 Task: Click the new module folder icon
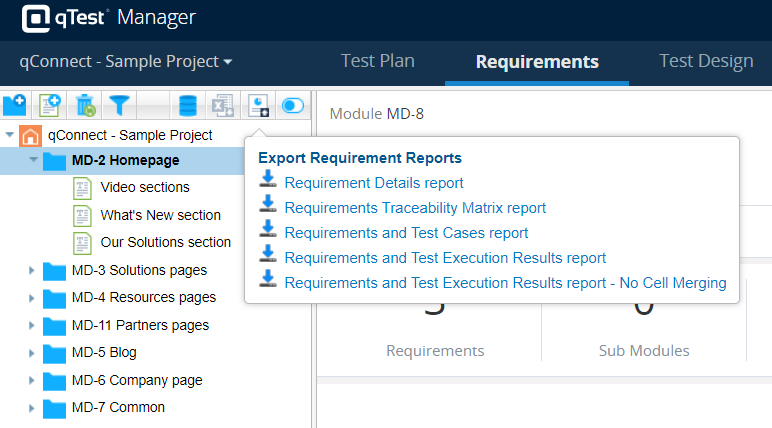pos(15,104)
